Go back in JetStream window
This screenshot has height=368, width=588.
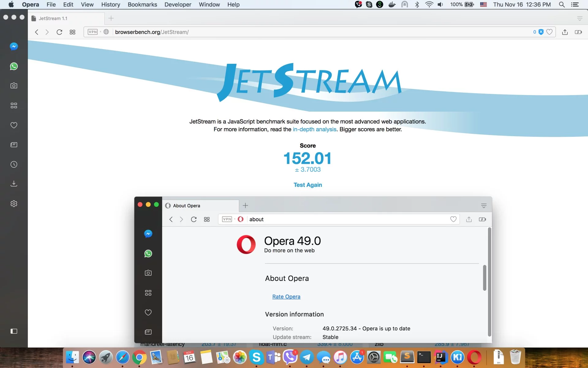click(x=36, y=32)
